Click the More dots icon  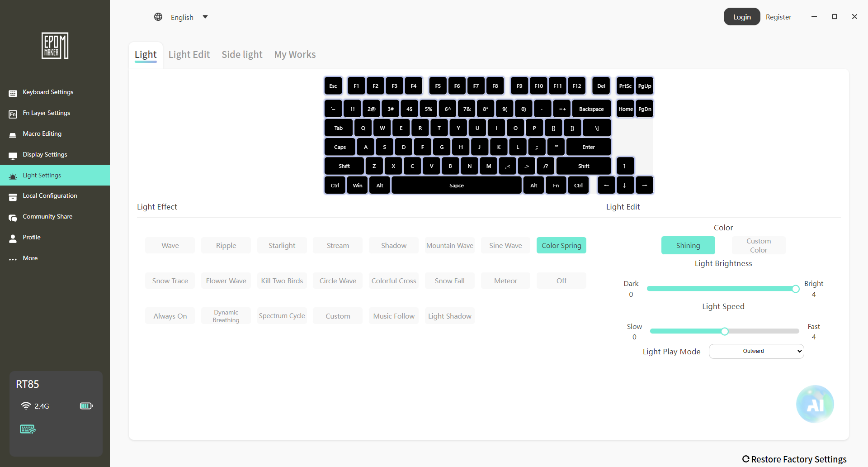pyautogui.click(x=13, y=259)
